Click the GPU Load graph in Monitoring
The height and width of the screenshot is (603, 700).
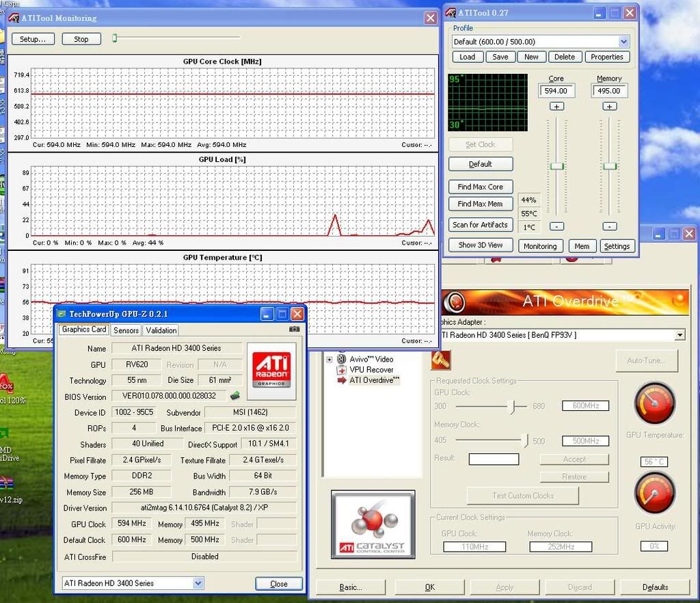232,201
